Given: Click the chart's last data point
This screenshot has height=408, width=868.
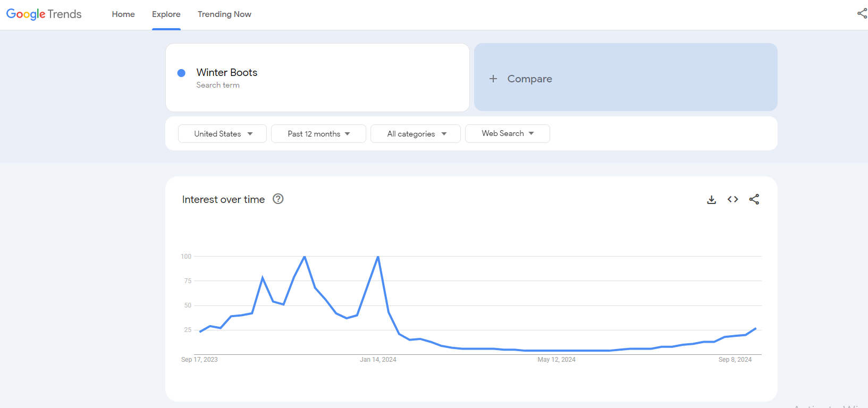Looking at the screenshot, I should pyautogui.click(x=756, y=328).
